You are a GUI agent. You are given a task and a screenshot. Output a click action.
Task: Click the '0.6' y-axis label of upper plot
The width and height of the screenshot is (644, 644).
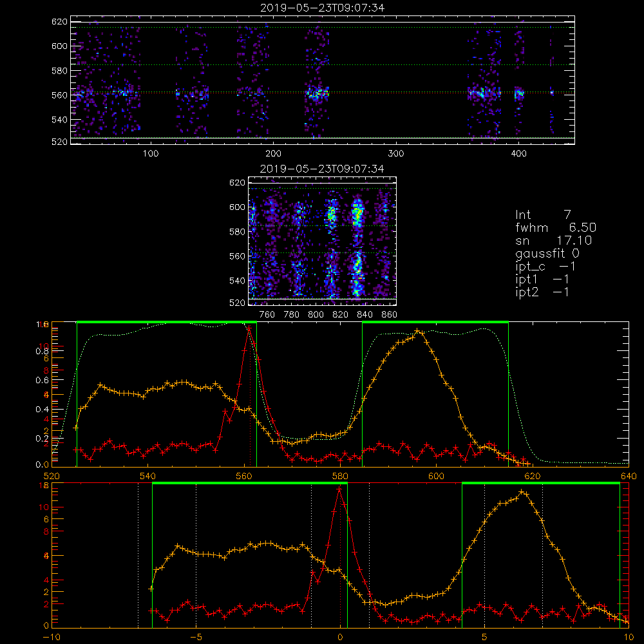[x=42, y=380]
